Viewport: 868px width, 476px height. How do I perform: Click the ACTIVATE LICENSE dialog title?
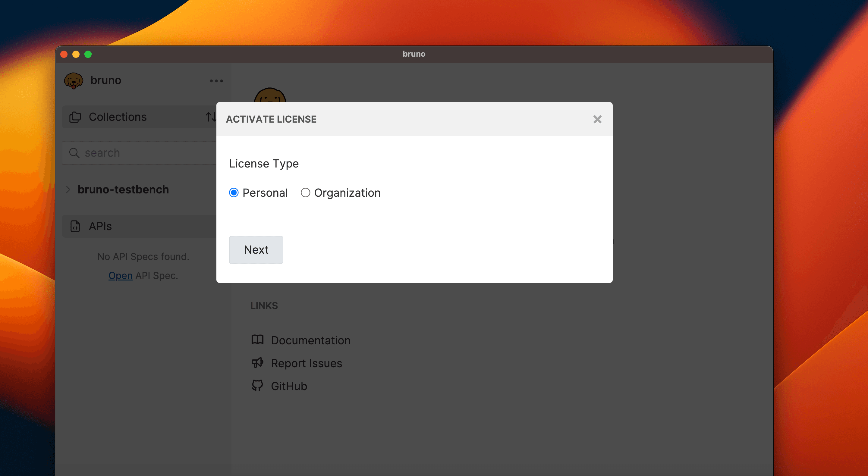click(x=271, y=119)
